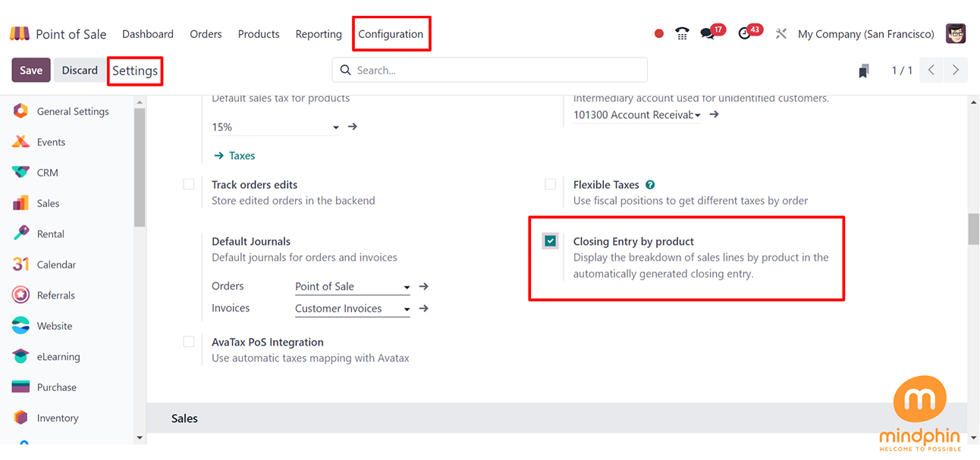
Task: Click the Save button
Action: [x=31, y=70]
